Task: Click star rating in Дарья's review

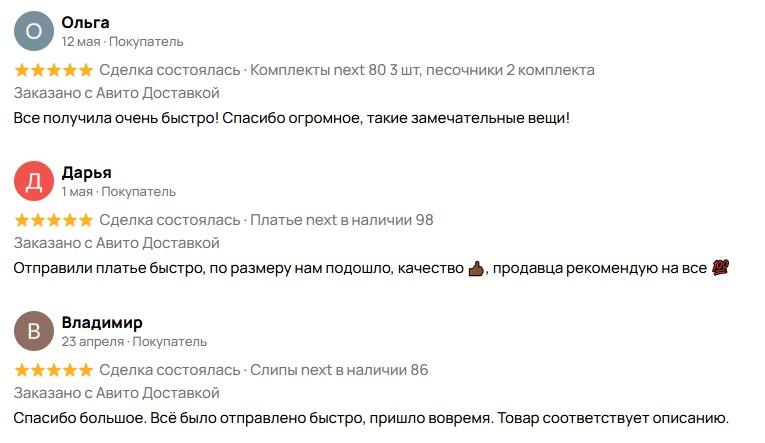Action: [x=54, y=220]
